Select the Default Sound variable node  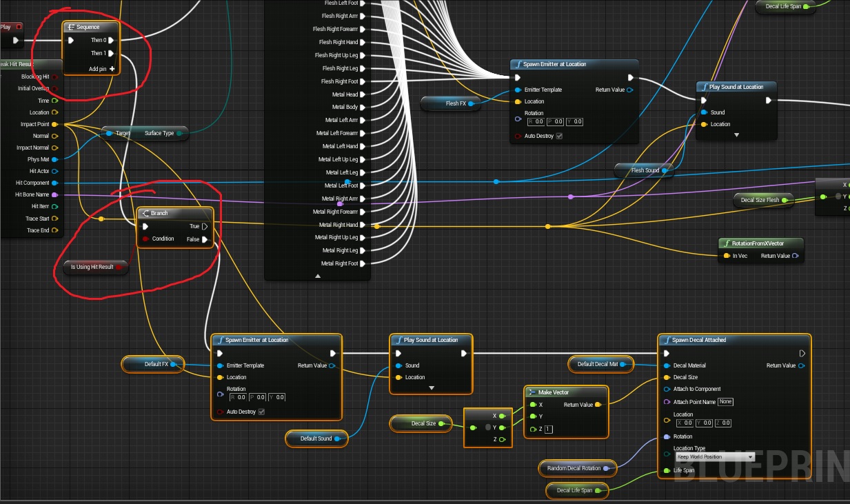pyautogui.click(x=316, y=439)
